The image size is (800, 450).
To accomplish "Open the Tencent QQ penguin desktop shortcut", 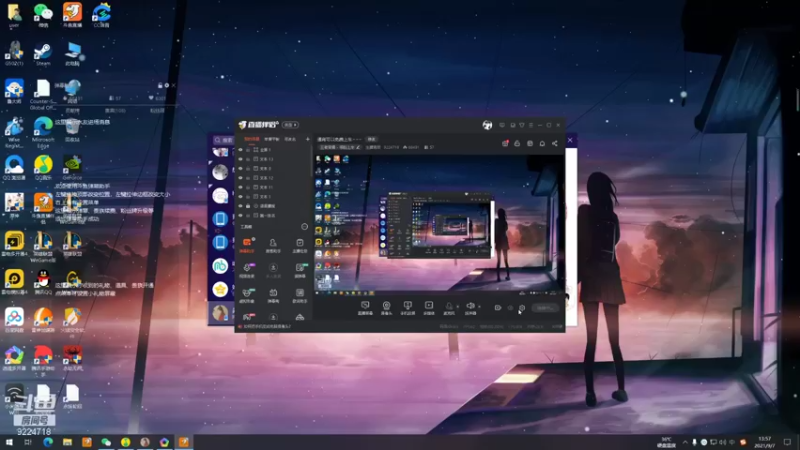I will [43, 282].
